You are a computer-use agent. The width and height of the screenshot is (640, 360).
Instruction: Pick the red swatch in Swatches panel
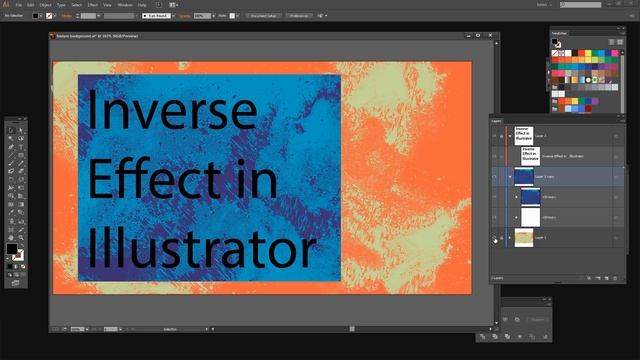click(581, 53)
